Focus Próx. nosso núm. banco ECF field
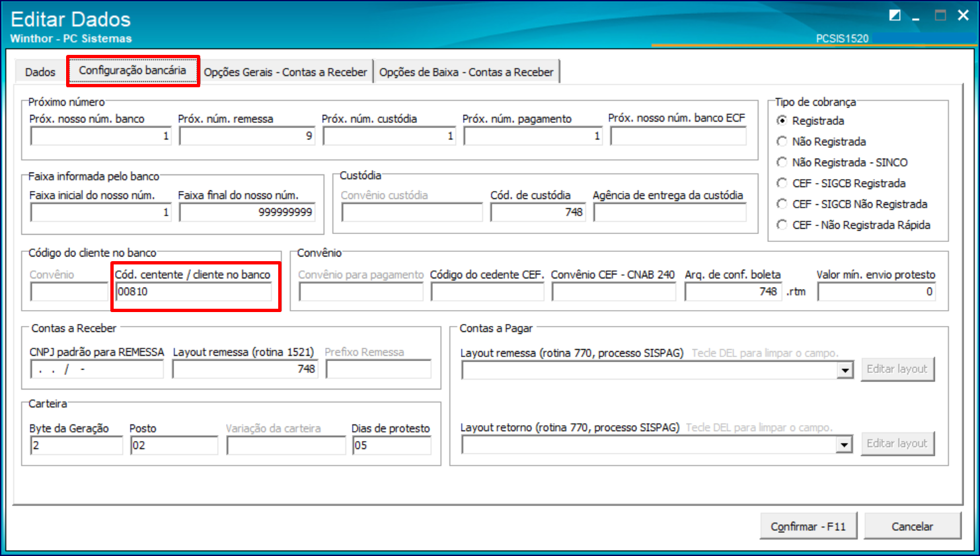The image size is (980, 556). click(x=678, y=136)
